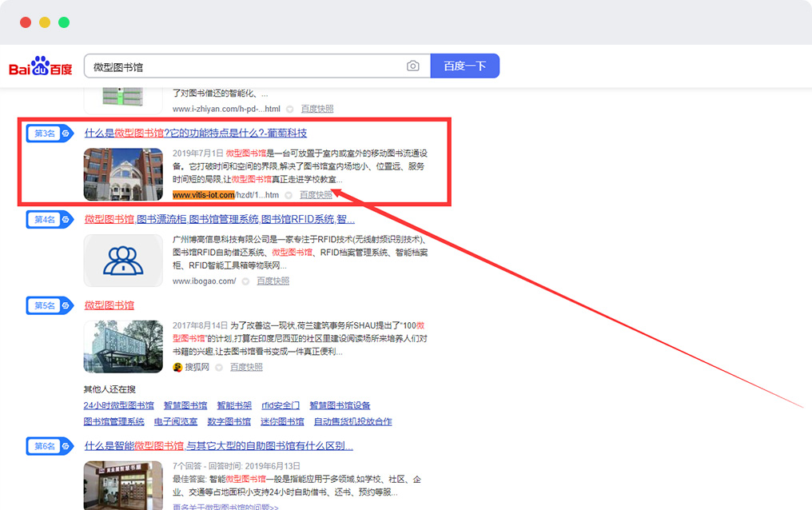812x510 pixels.
Task: Open 百度快照 for the ibogao.com result
Action: click(273, 281)
